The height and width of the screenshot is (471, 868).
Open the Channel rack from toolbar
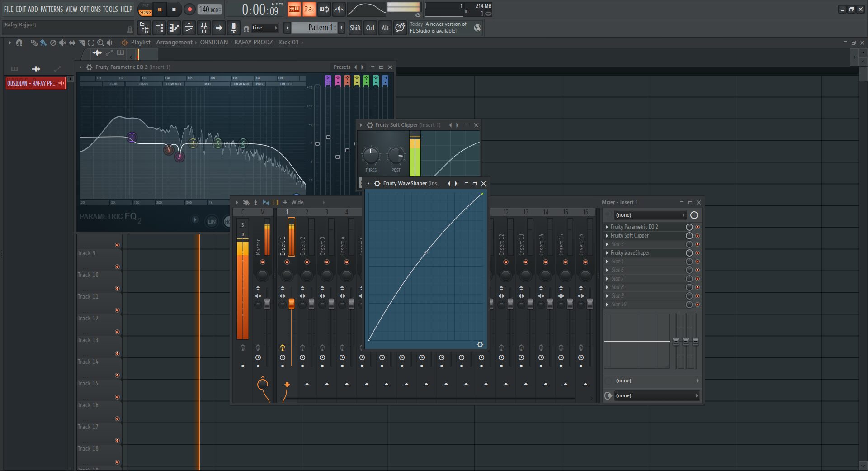pos(159,28)
